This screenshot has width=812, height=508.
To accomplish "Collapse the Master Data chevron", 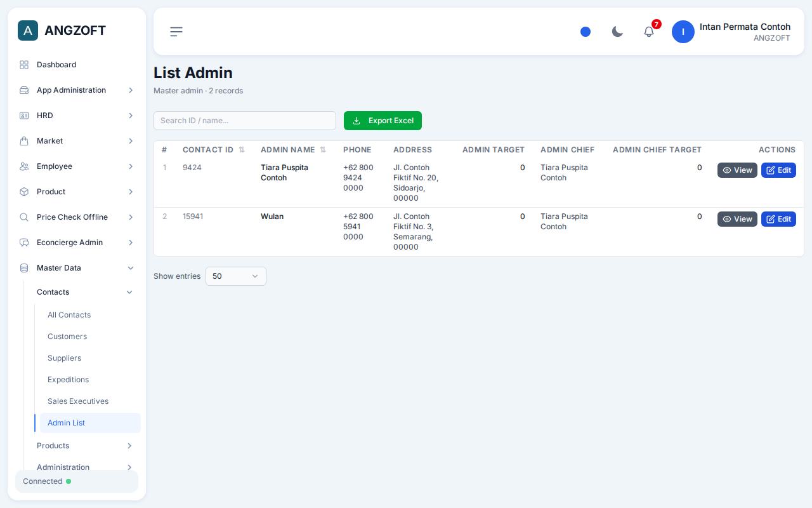I will click(131, 268).
